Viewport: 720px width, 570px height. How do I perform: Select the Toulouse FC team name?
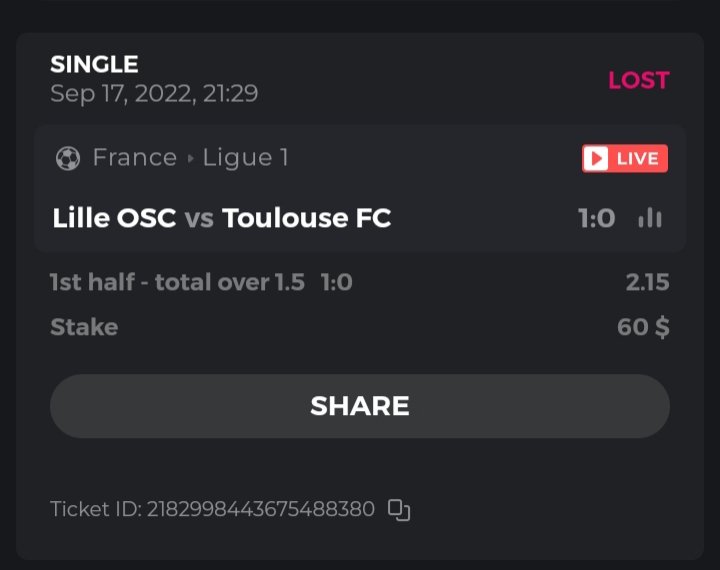click(306, 218)
